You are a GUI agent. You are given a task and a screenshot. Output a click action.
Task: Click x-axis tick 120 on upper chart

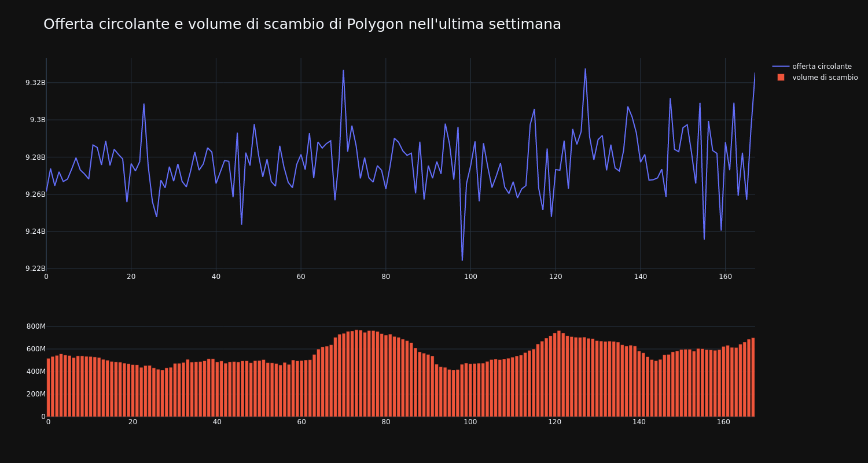[556, 277]
